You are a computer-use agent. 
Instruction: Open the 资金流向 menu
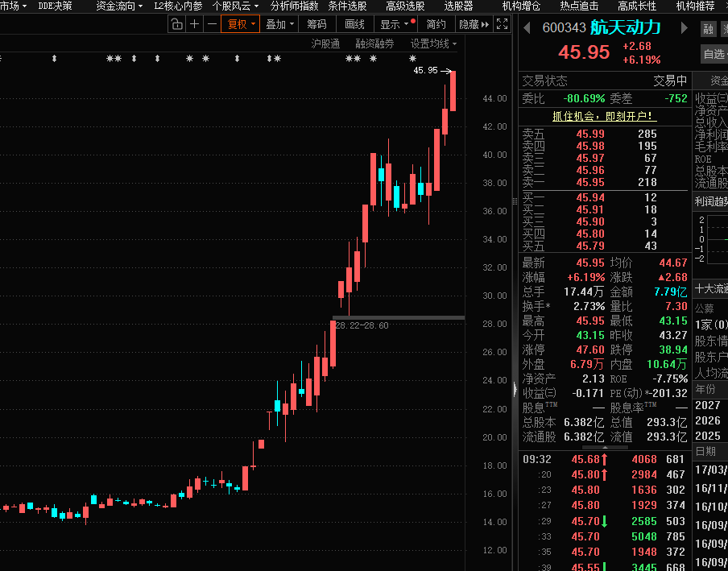coord(118,6)
